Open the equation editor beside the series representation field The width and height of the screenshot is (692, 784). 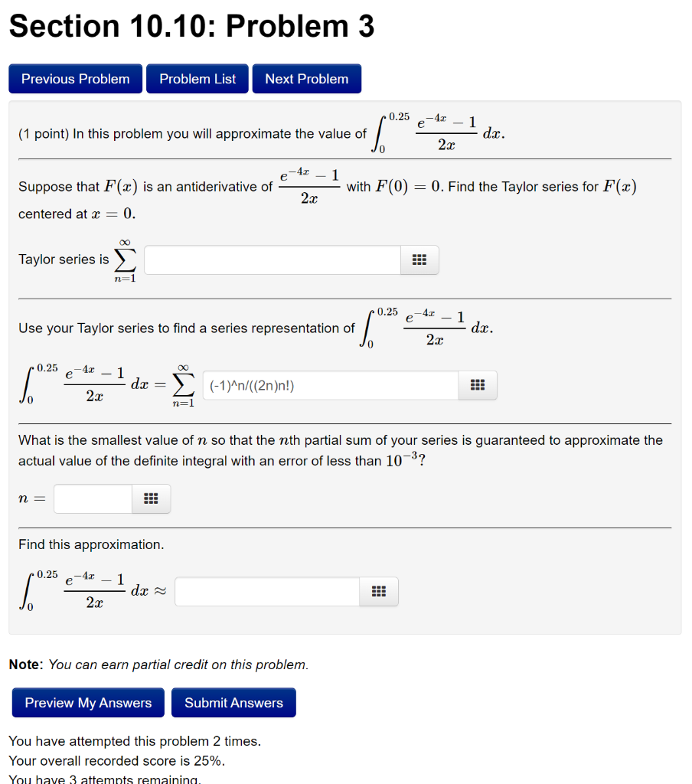(477, 384)
